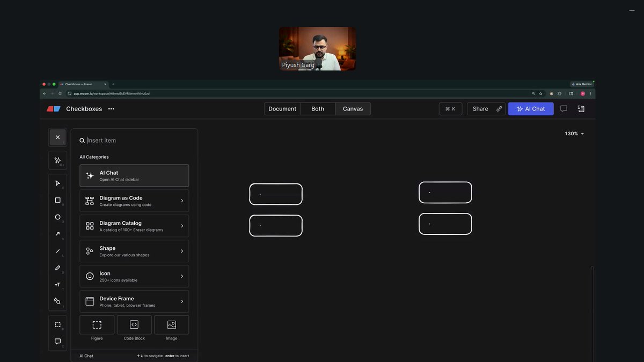This screenshot has width=644, height=362.
Task: Select the Arrow tool
Action: click(57, 234)
